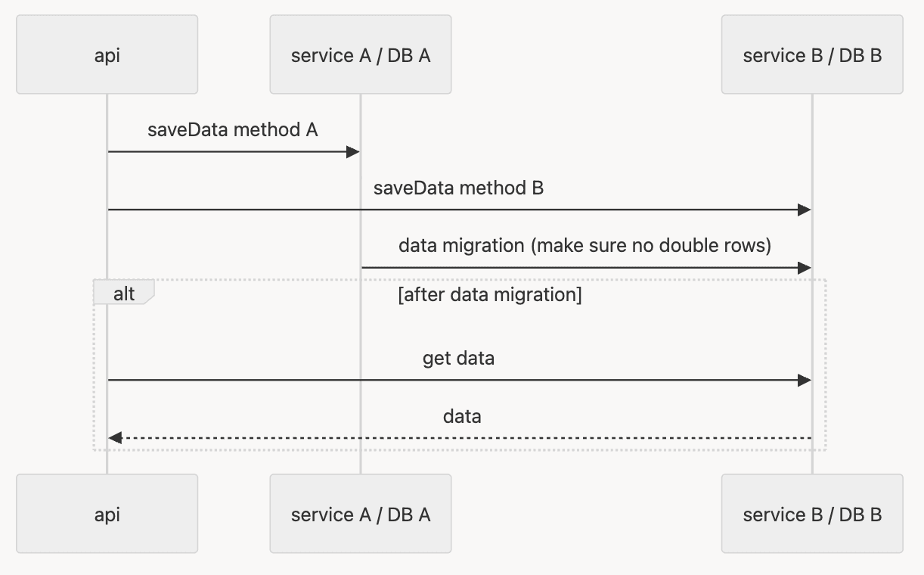Viewport: 924px width, 575px height.
Task: Select the top service B / DB B box
Action: (x=811, y=54)
